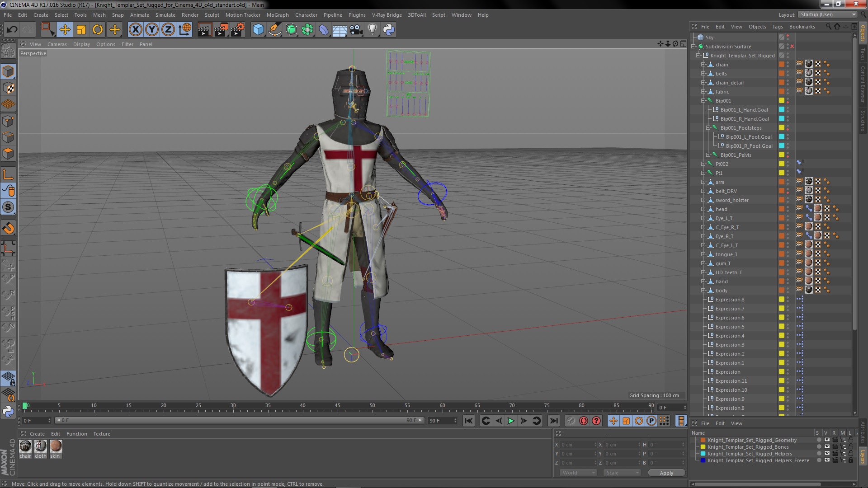Select the Rotate tool icon
The width and height of the screenshot is (868, 488).
point(98,30)
